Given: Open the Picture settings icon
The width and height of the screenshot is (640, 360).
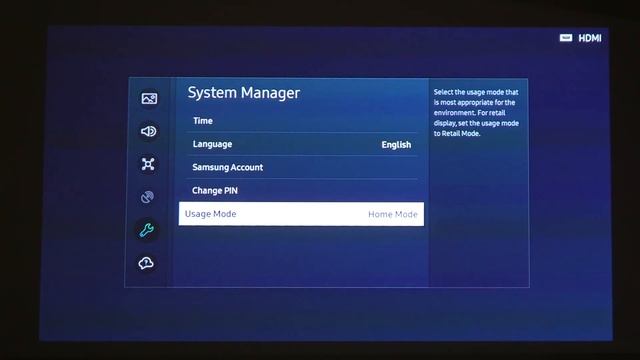Looking at the screenshot, I should click(x=149, y=98).
